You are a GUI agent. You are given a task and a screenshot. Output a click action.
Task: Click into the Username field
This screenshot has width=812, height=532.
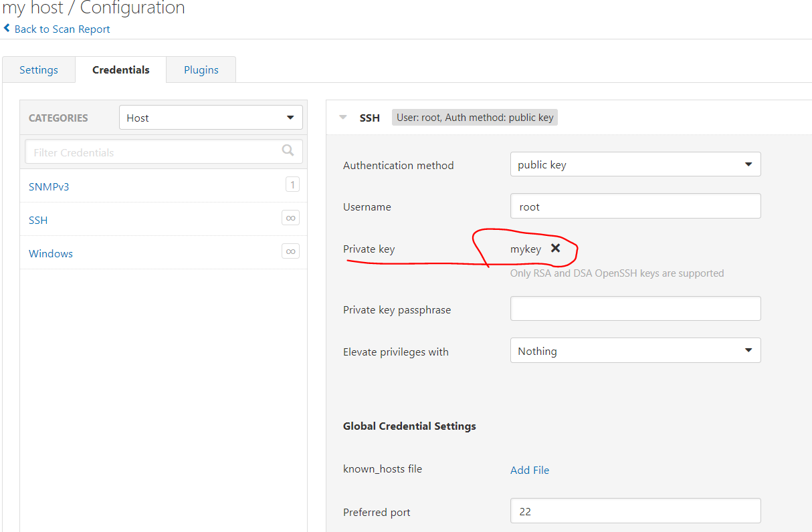coord(635,206)
